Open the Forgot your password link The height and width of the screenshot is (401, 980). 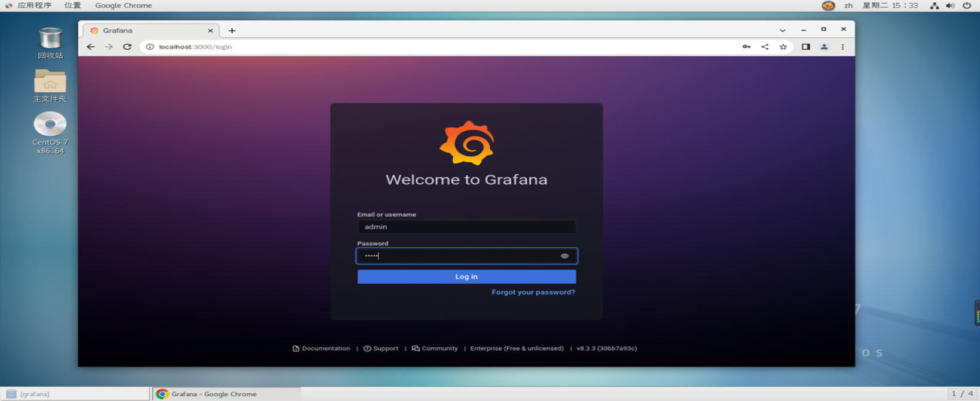coord(533,292)
